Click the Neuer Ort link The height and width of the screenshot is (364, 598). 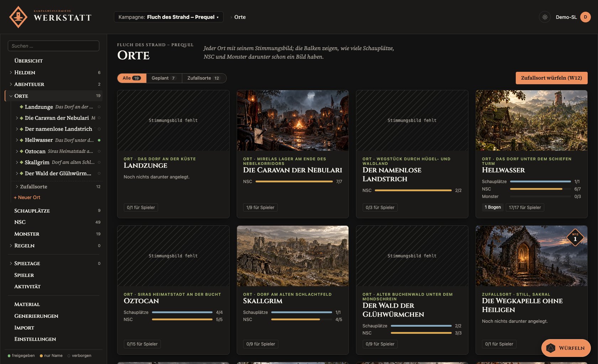(x=27, y=197)
